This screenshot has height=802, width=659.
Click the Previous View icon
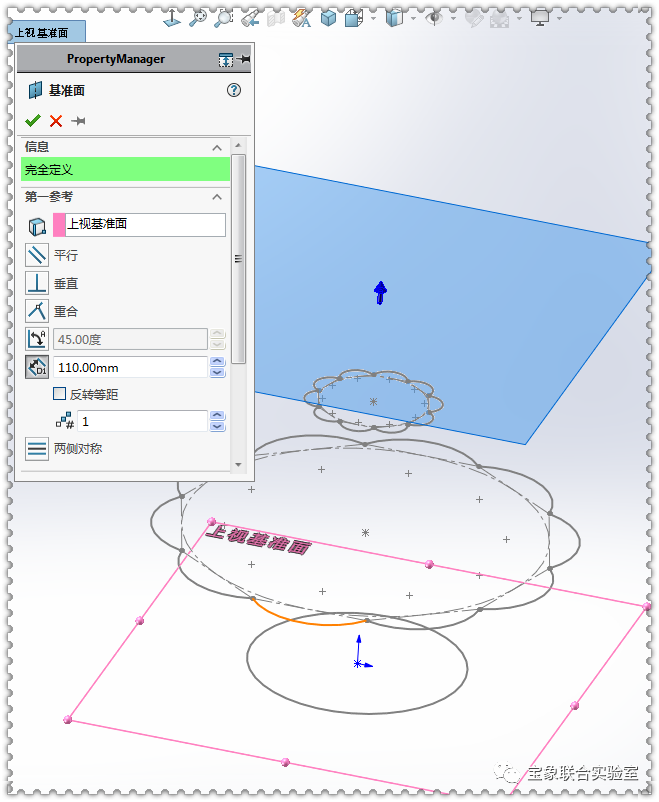[x=250, y=19]
